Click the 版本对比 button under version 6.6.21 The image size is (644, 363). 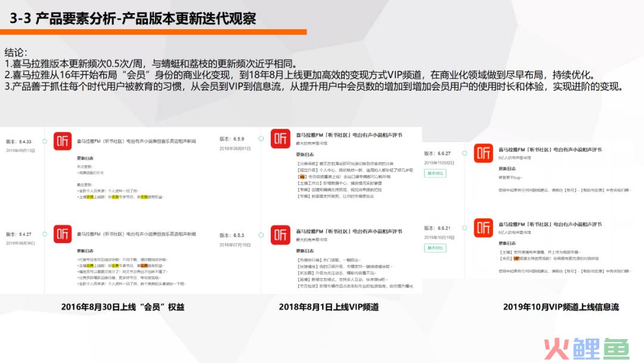(435, 248)
